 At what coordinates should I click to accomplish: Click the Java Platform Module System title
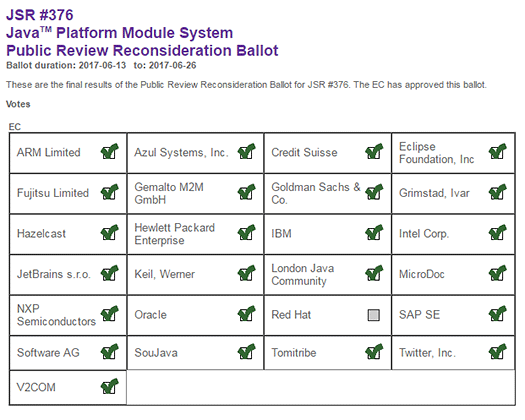120,33
